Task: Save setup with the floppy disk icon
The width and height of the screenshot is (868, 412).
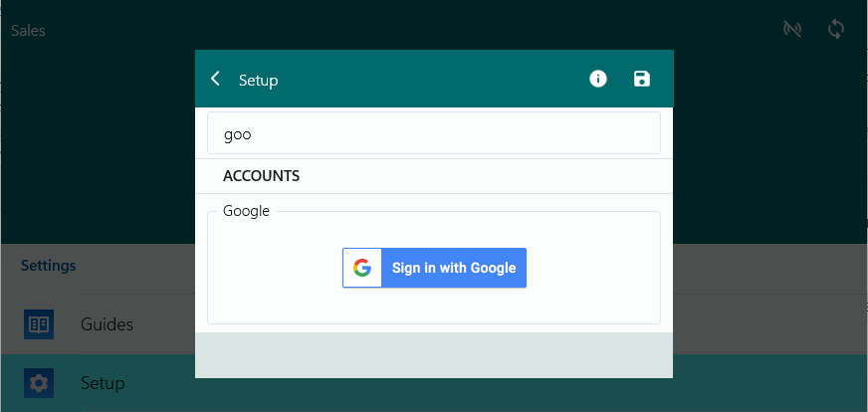Action: [642, 79]
